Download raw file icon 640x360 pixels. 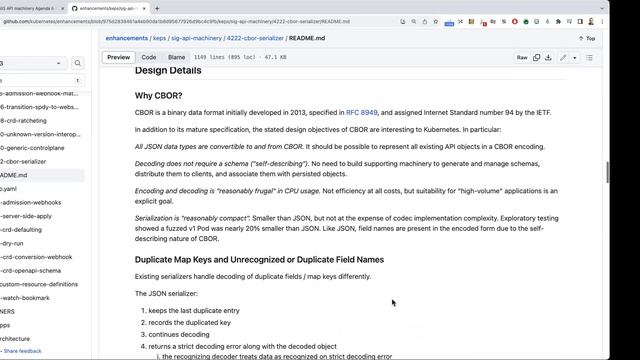point(548,58)
